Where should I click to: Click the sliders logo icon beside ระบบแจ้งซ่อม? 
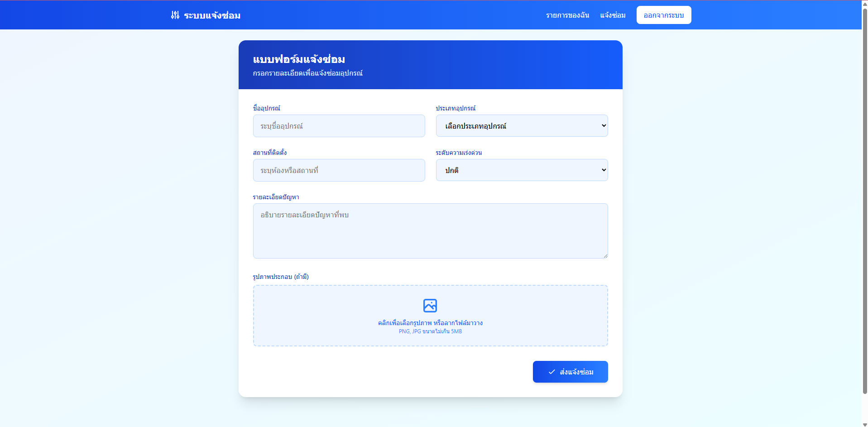[175, 15]
